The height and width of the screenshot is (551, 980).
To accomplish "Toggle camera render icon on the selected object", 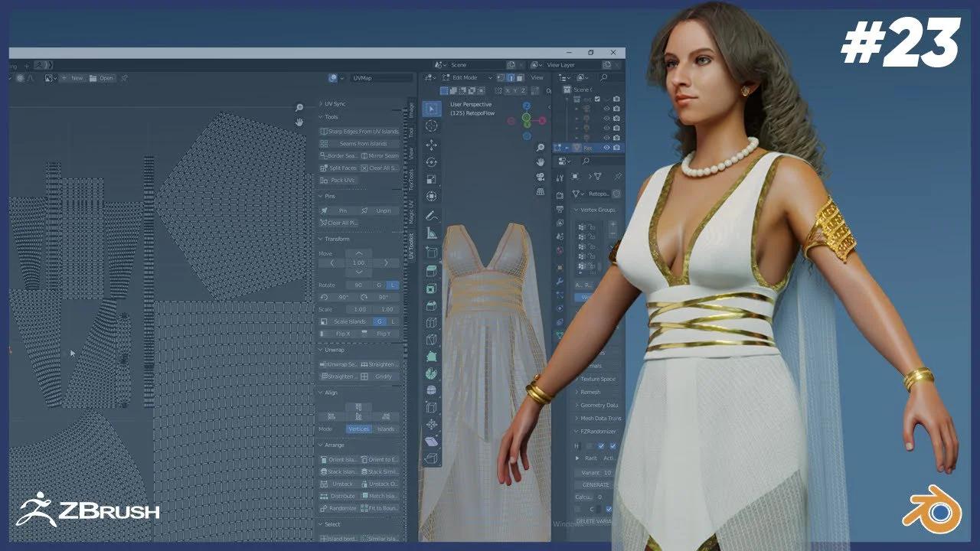I will (616, 147).
